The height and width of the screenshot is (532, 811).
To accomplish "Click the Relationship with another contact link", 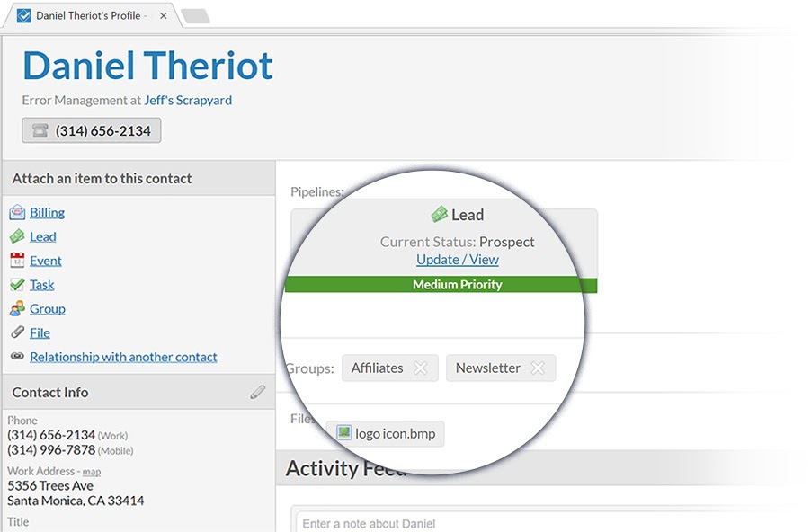I will pos(123,357).
